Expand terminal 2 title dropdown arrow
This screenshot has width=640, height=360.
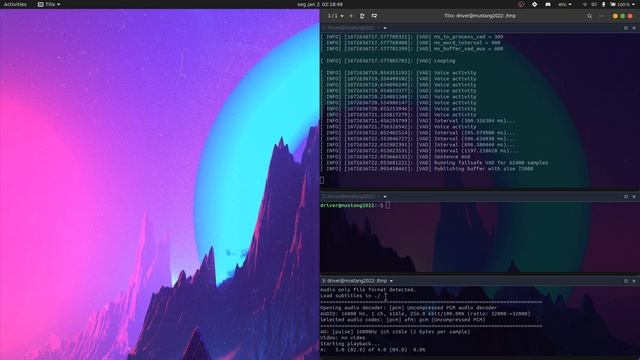385,196
